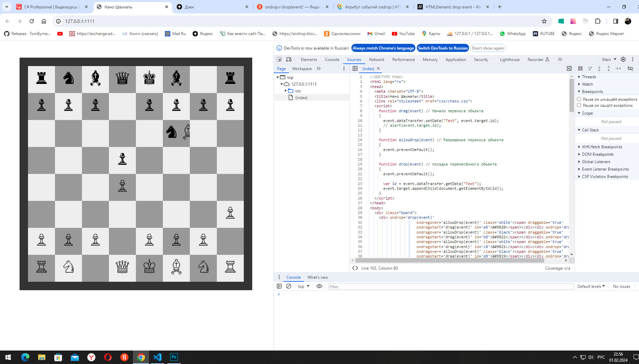Expand XHR/fetch Breakpoints section
This screenshot has width=639, height=364.
(602, 147)
